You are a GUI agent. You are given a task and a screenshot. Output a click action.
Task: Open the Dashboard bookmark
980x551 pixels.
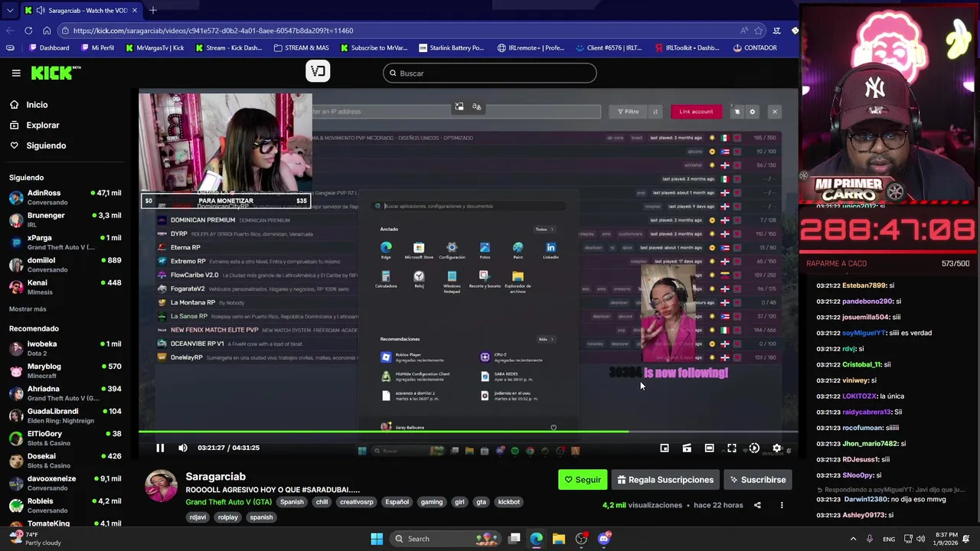point(49,47)
